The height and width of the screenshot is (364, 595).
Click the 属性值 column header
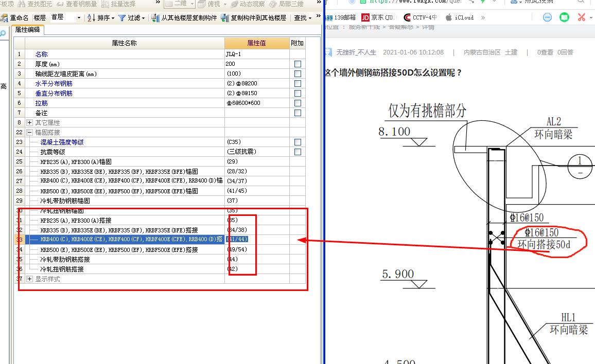pyautogui.click(x=256, y=43)
